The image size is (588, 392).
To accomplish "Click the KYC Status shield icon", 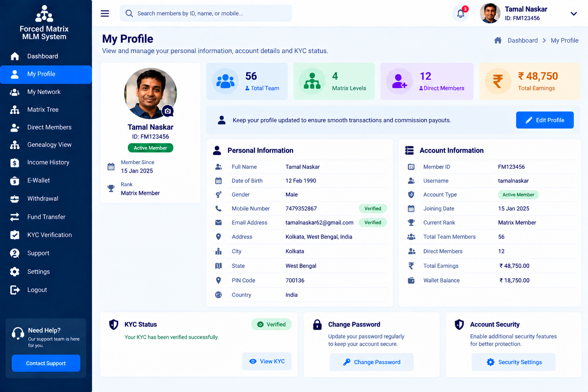I will [114, 325].
